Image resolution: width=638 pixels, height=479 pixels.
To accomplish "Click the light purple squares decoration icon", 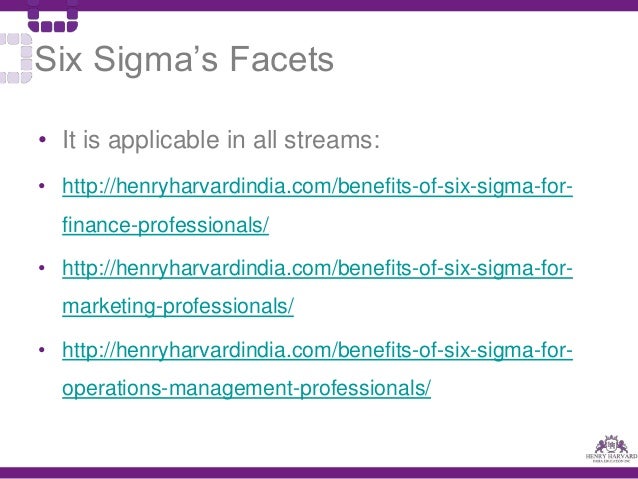I will [16, 59].
